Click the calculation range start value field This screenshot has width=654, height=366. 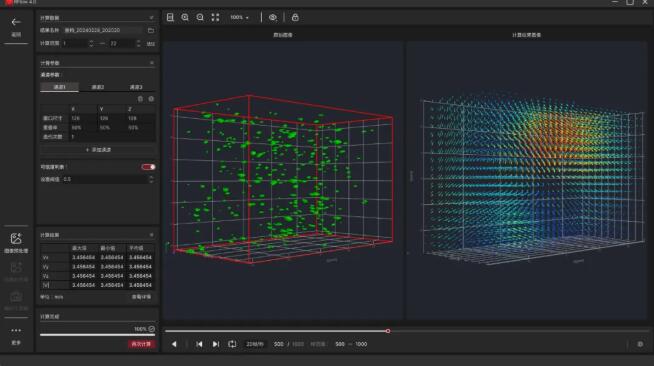pyautogui.click(x=75, y=43)
